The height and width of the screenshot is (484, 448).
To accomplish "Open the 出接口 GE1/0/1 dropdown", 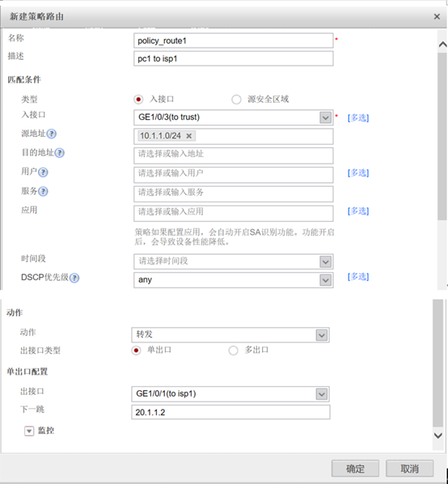I will point(322,394).
